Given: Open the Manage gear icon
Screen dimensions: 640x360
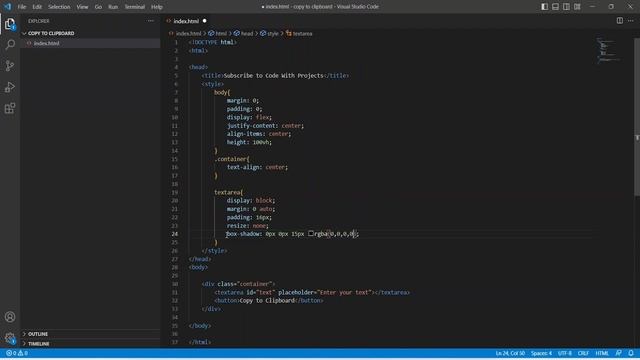Looking at the screenshot, I should [10, 338].
